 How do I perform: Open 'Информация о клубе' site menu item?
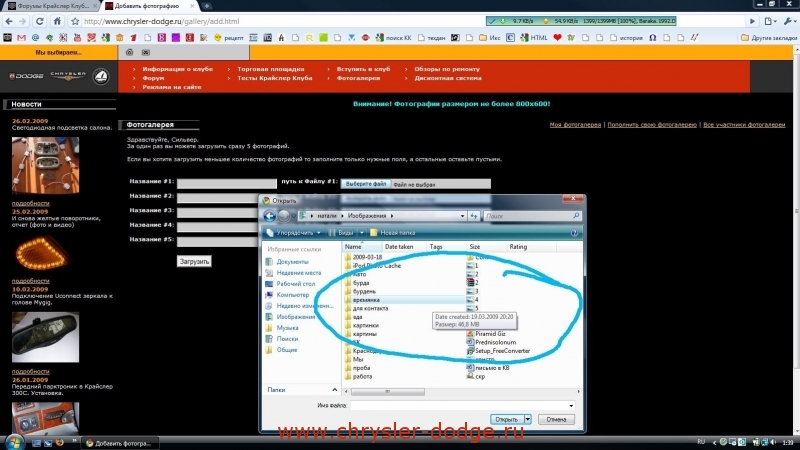point(178,69)
